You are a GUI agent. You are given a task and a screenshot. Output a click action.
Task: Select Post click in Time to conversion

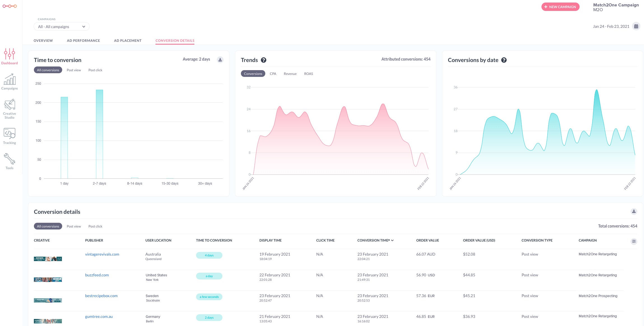pyautogui.click(x=95, y=70)
